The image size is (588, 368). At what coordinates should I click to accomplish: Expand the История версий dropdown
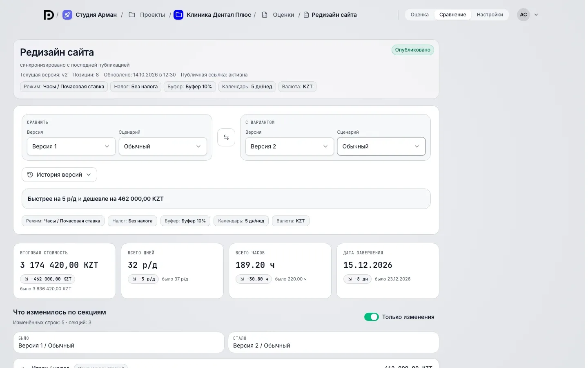(x=59, y=175)
